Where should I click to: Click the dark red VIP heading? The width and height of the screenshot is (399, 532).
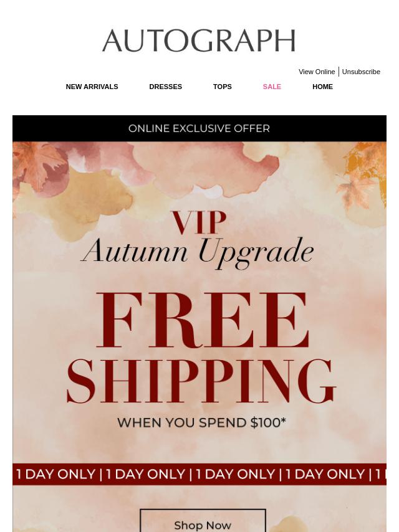tap(199, 222)
